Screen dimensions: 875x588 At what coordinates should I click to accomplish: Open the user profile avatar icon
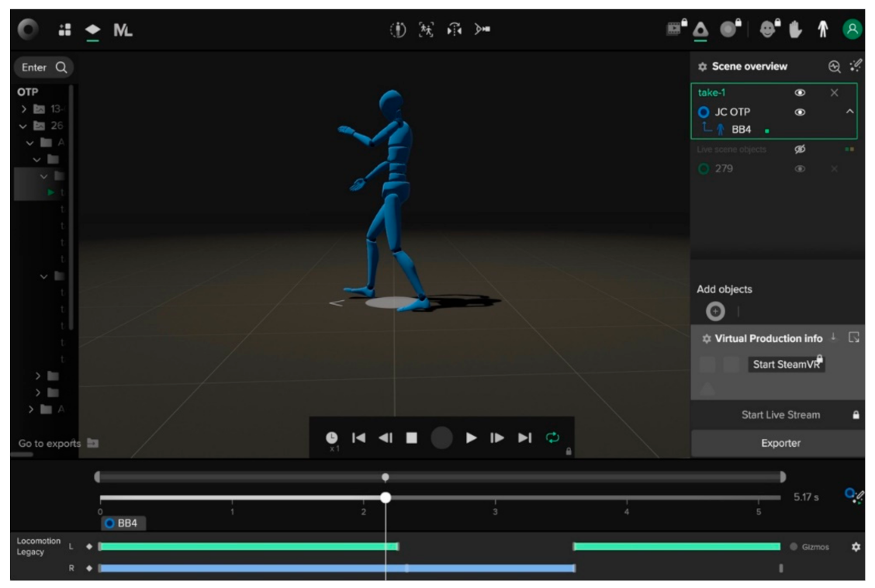click(x=853, y=29)
